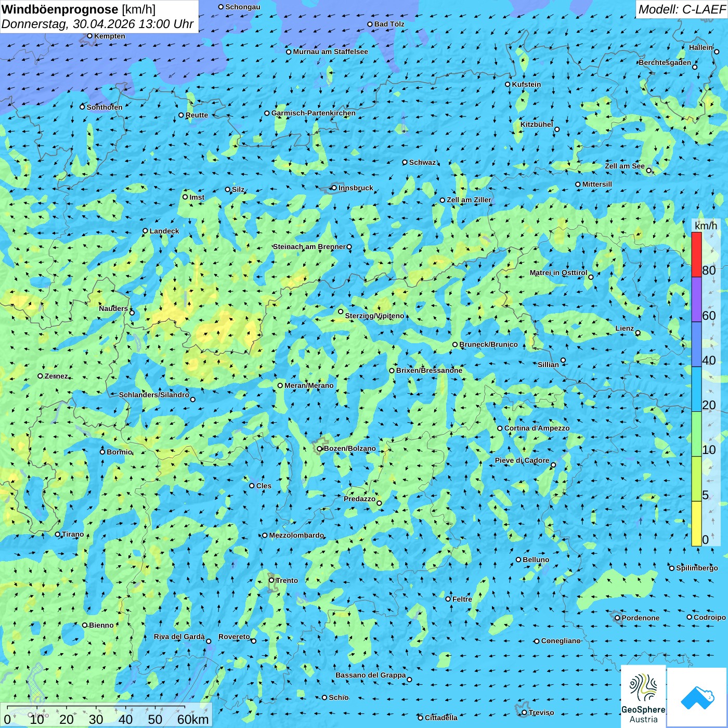The height and width of the screenshot is (728, 728).
Task: Click the Trento city marker
Action: (x=271, y=580)
